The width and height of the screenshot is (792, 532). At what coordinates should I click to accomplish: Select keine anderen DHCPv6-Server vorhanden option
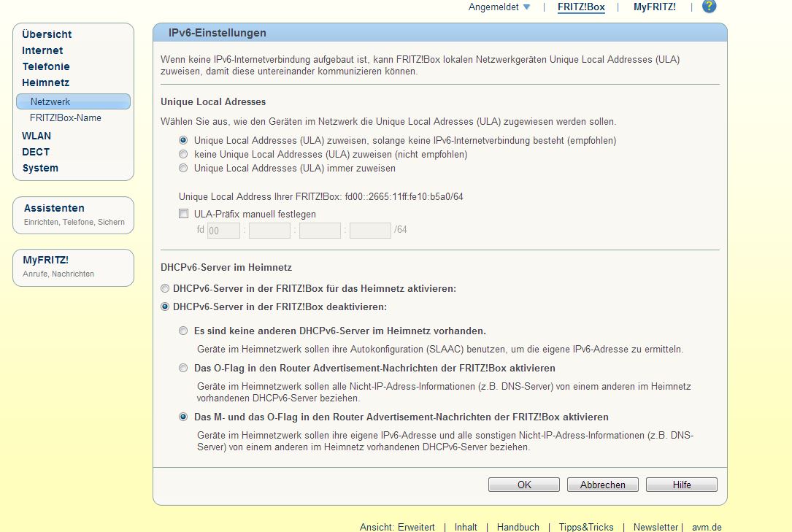pos(183,331)
